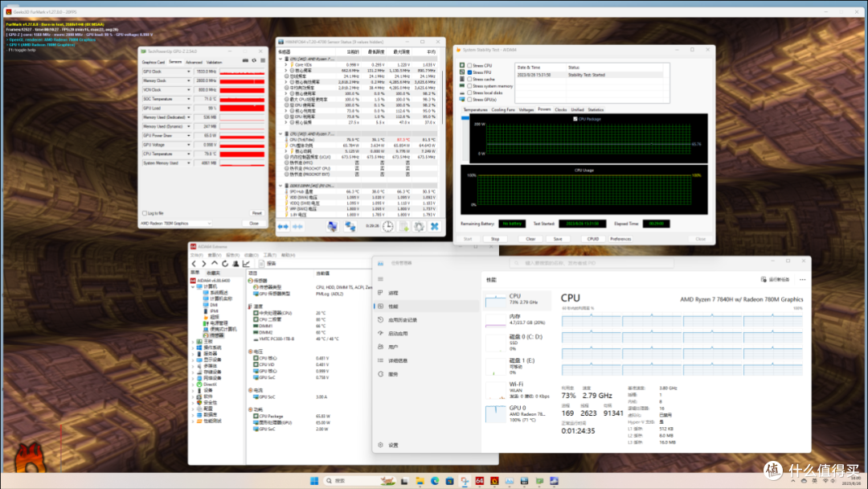This screenshot has height=489, width=868.
Task: Click HWiNFO clock reset-timer icon
Action: (x=388, y=227)
